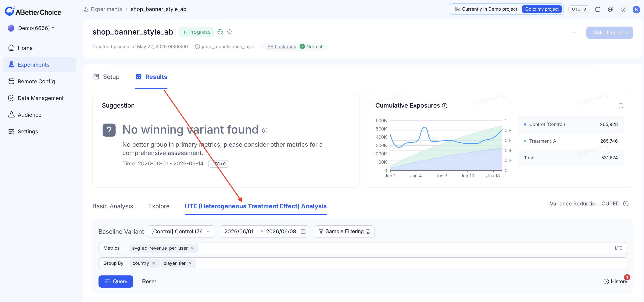Click info icon beside Variance Reduction: CUPED
644x302 pixels.
coord(625,204)
